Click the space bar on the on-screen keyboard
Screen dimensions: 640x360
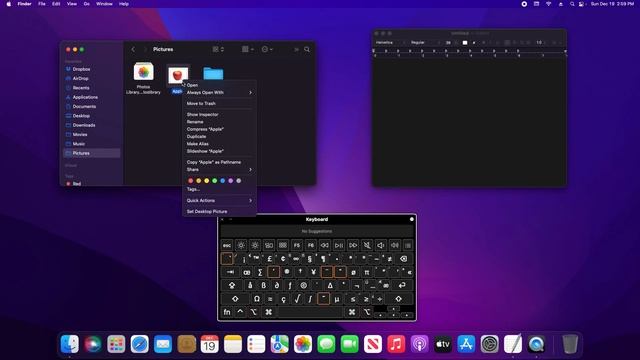[x=310, y=312]
